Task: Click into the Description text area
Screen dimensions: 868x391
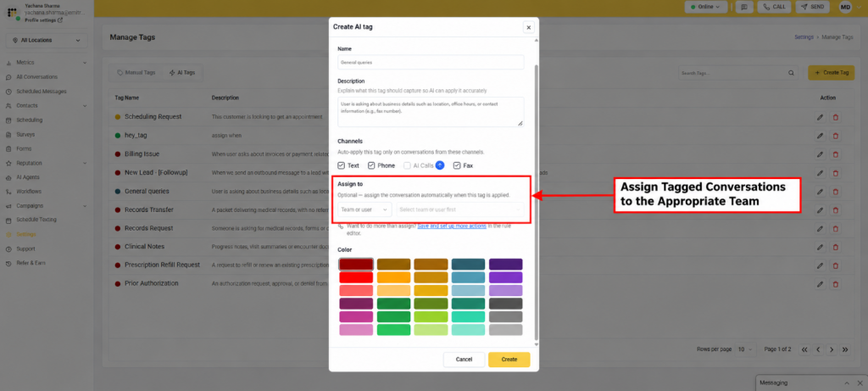Action: pyautogui.click(x=431, y=112)
